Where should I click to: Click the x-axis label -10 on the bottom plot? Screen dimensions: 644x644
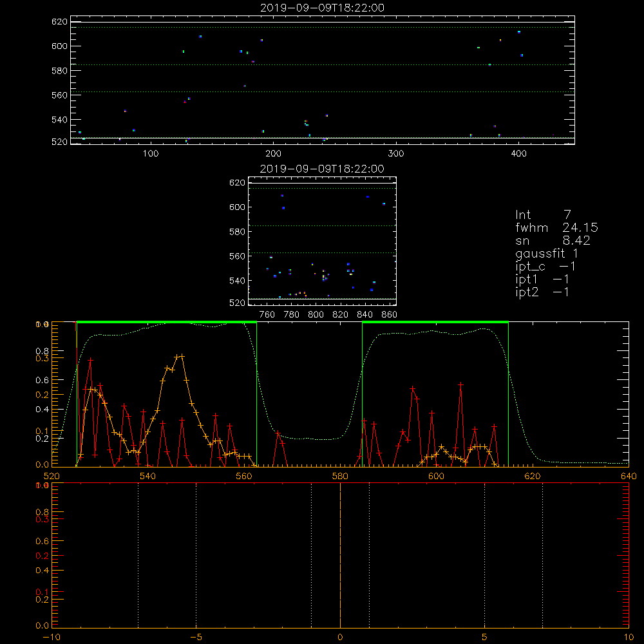52,637
